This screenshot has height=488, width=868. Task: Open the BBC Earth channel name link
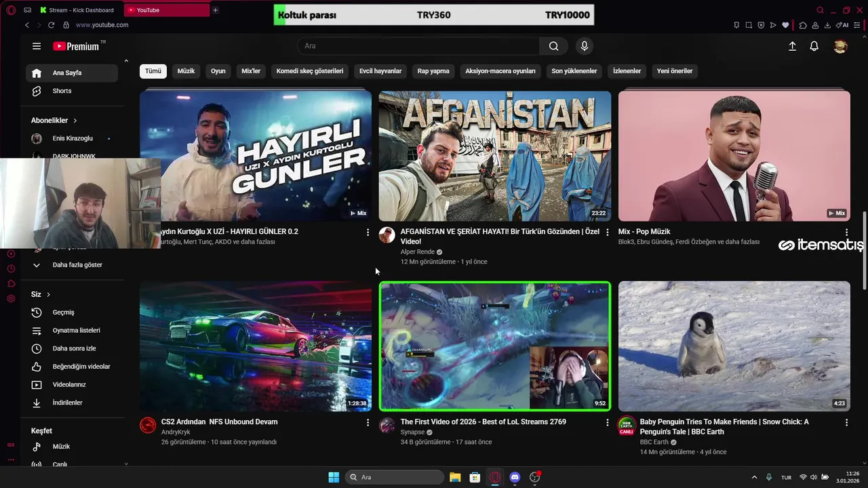pos(654,443)
